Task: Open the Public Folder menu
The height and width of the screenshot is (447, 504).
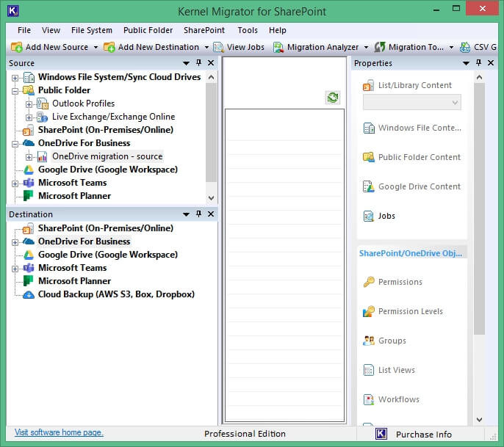Action: coord(148,30)
